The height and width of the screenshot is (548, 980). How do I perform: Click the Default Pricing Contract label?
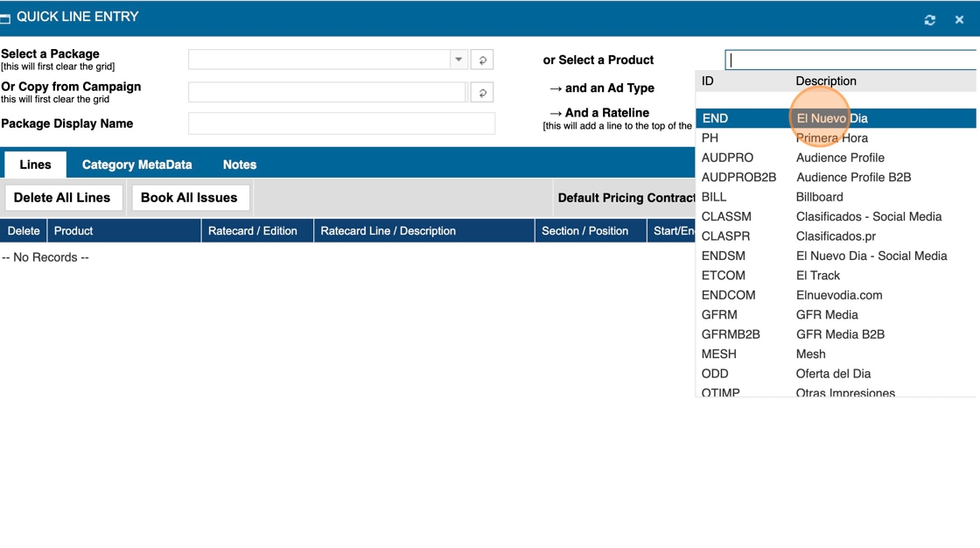[626, 198]
